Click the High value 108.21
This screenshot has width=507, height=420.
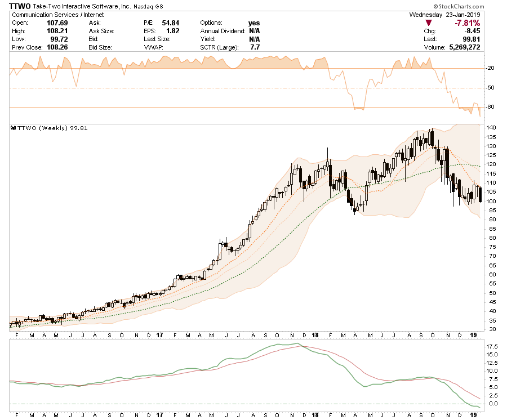coord(57,31)
